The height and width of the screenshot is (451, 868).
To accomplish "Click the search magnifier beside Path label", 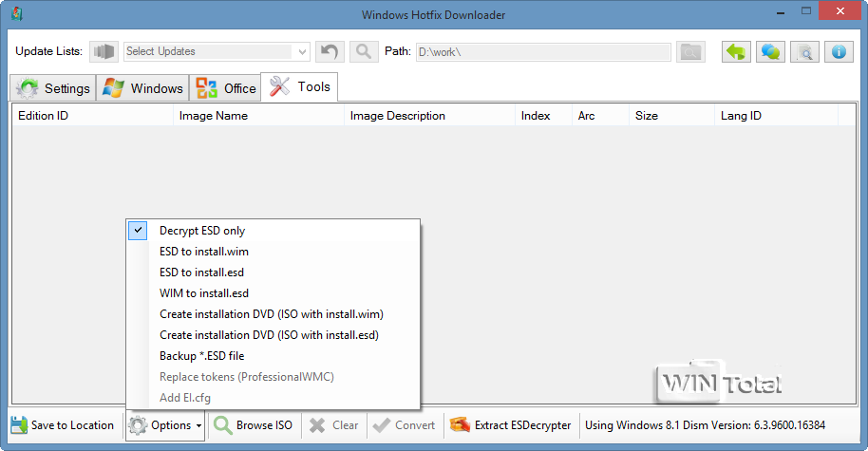I will tap(363, 51).
